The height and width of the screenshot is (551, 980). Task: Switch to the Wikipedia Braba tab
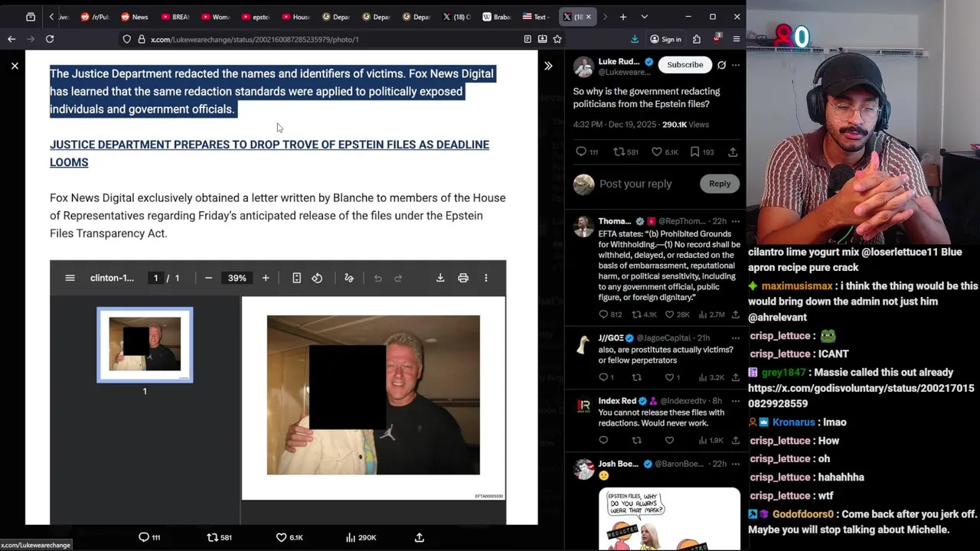tap(496, 17)
